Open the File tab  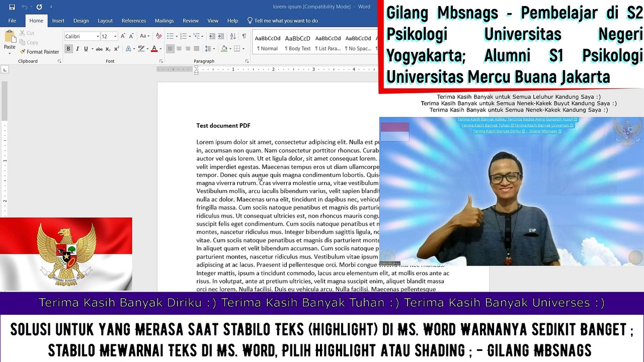12,21
